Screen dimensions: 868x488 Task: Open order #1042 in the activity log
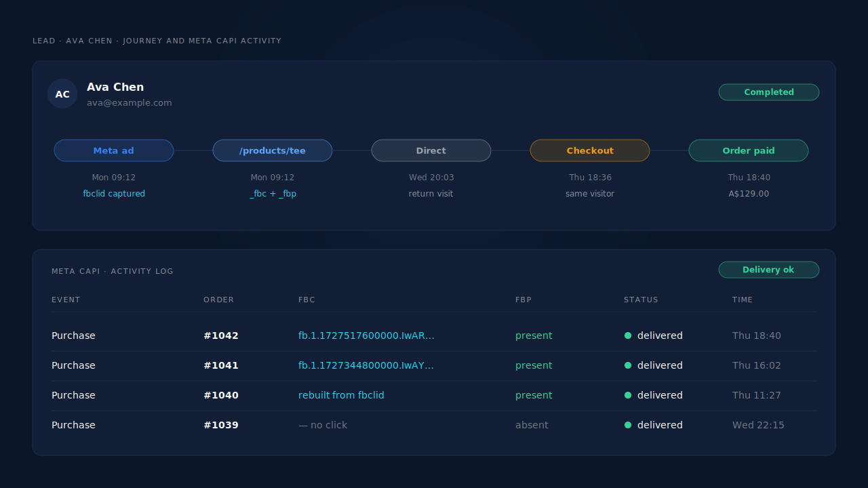pos(221,335)
